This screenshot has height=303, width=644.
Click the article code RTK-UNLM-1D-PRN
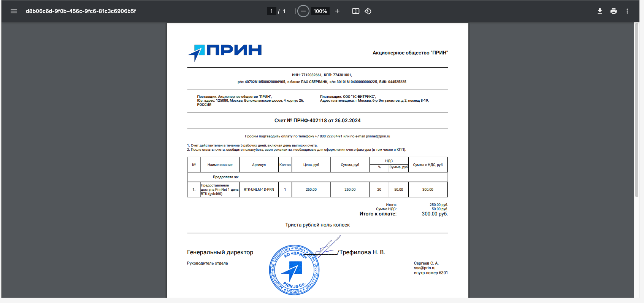point(259,190)
